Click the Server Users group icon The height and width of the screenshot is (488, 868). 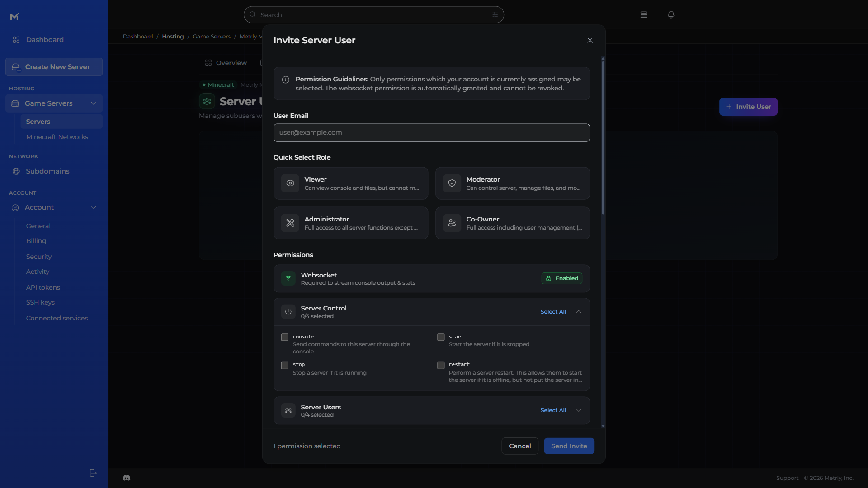coord(288,410)
